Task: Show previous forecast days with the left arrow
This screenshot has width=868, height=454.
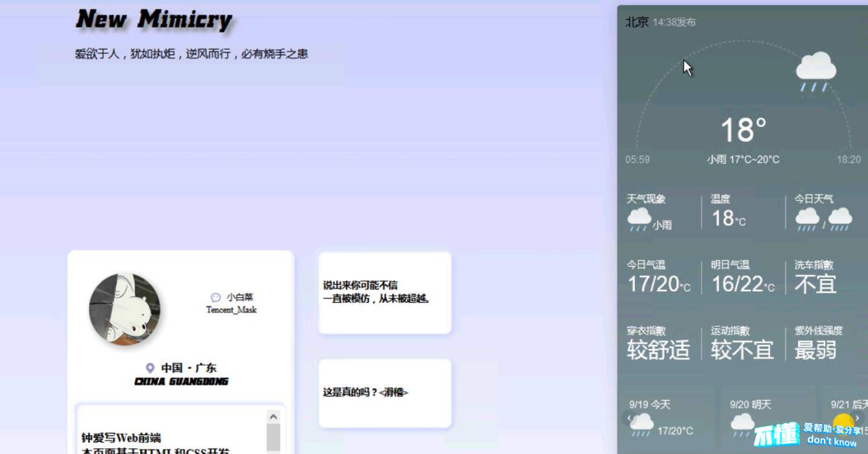Action: (628, 418)
